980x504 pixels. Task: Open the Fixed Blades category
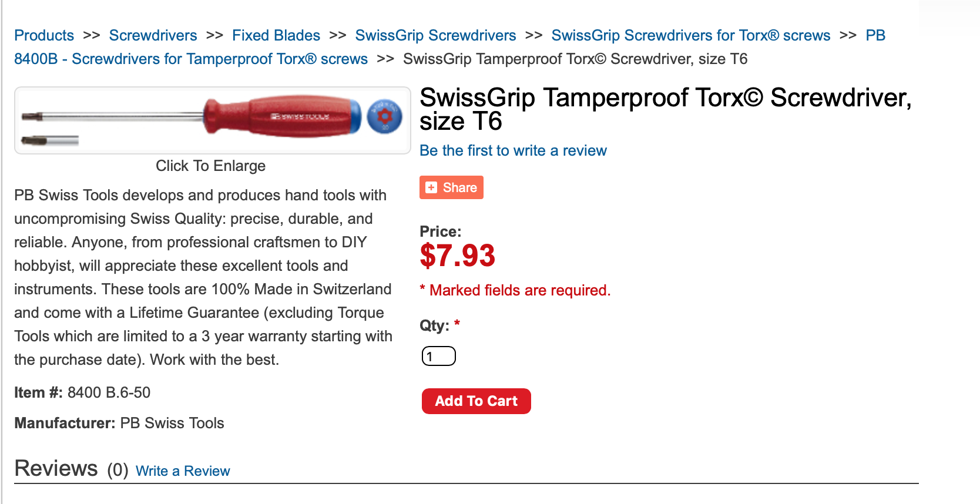276,35
